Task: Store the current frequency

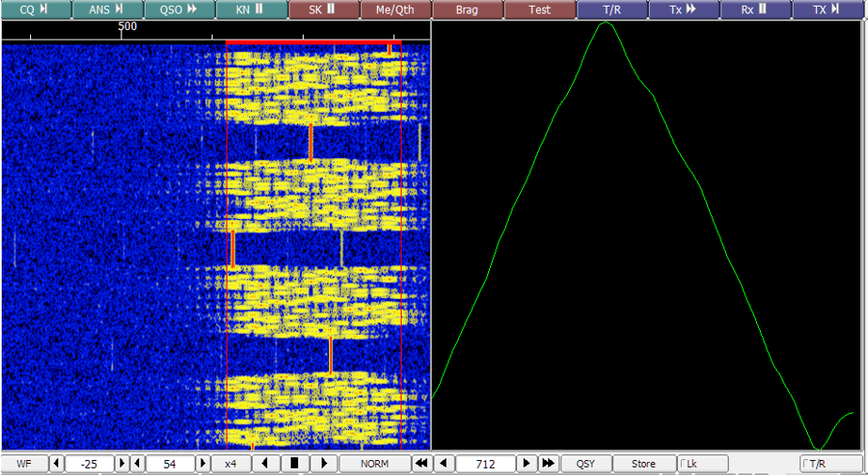Action: coord(644,464)
